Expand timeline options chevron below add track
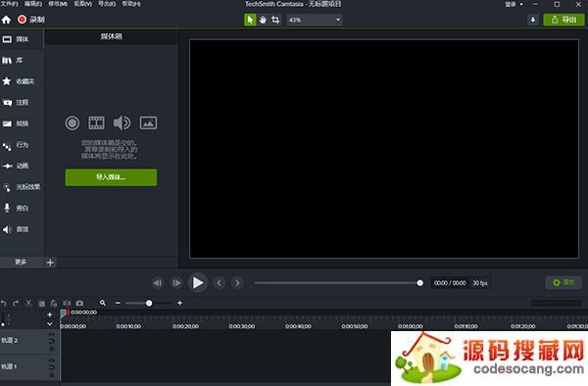The width and height of the screenshot is (588, 386). pos(50,324)
